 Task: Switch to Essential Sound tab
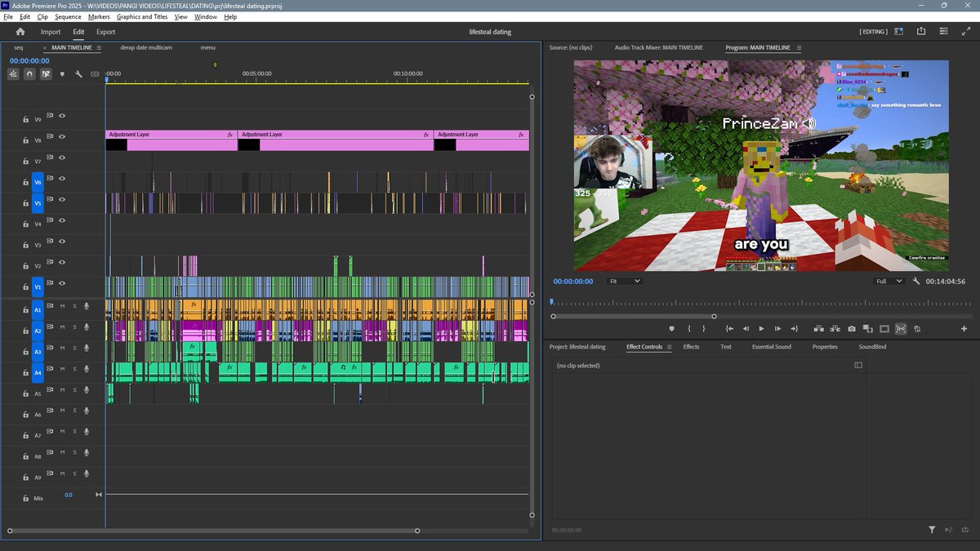pos(772,347)
